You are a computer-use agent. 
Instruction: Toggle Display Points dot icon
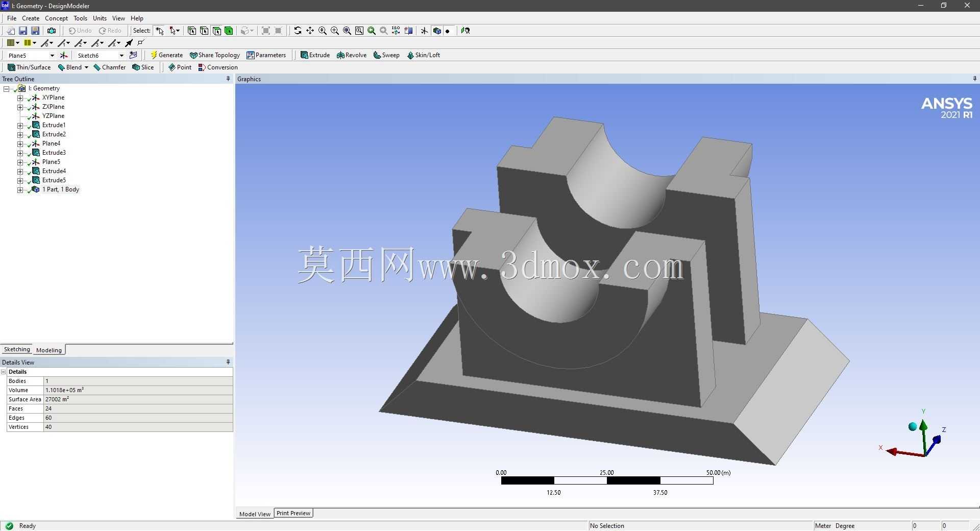[448, 31]
